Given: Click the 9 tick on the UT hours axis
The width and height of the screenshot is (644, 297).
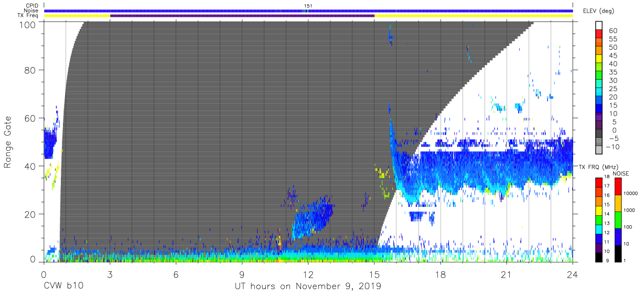Looking at the screenshot, I should pos(242,274).
